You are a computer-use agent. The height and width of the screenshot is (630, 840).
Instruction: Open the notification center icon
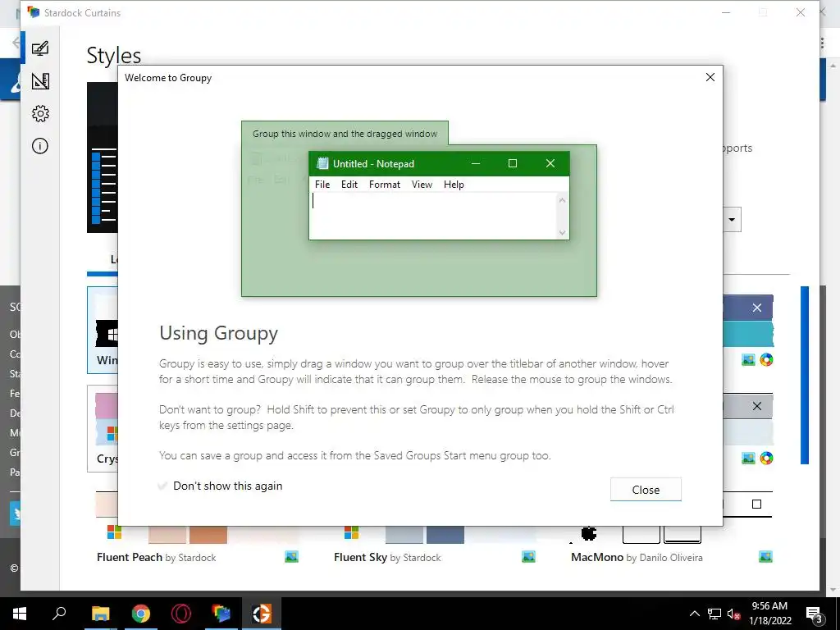coord(814,614)
